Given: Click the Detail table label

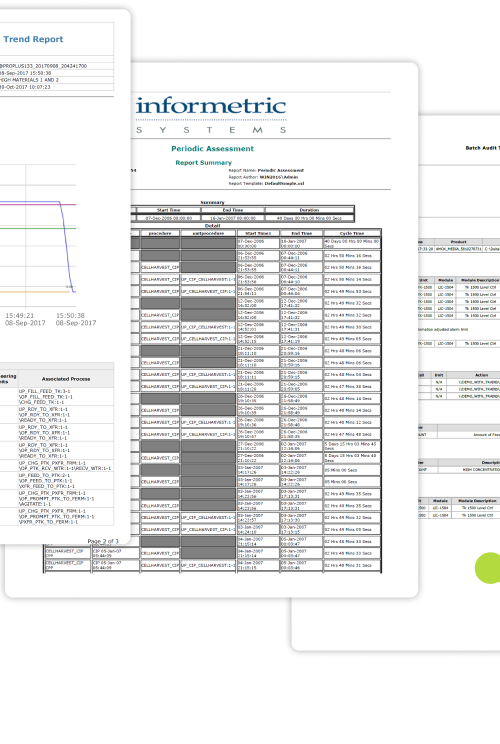Looking at the screenshot, I should click(x=213, y=226).
